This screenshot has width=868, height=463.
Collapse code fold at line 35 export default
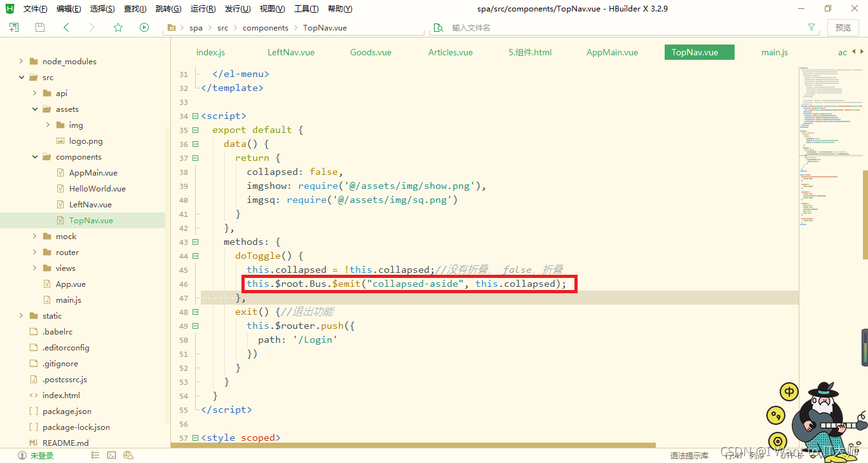coord(195,130)
